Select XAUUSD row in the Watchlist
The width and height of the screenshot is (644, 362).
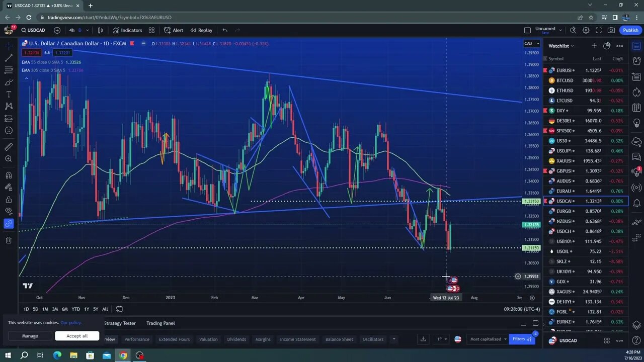(x=586, y=161)
